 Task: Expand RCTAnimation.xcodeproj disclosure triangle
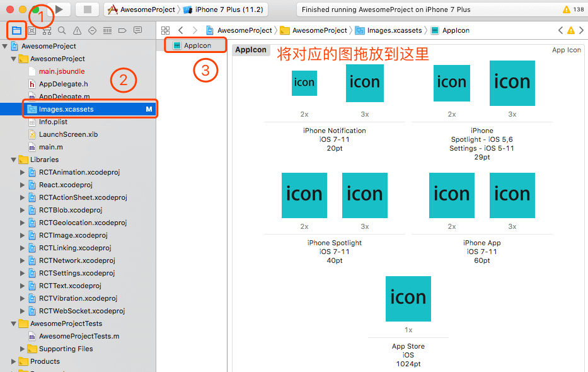pos(22,173)
